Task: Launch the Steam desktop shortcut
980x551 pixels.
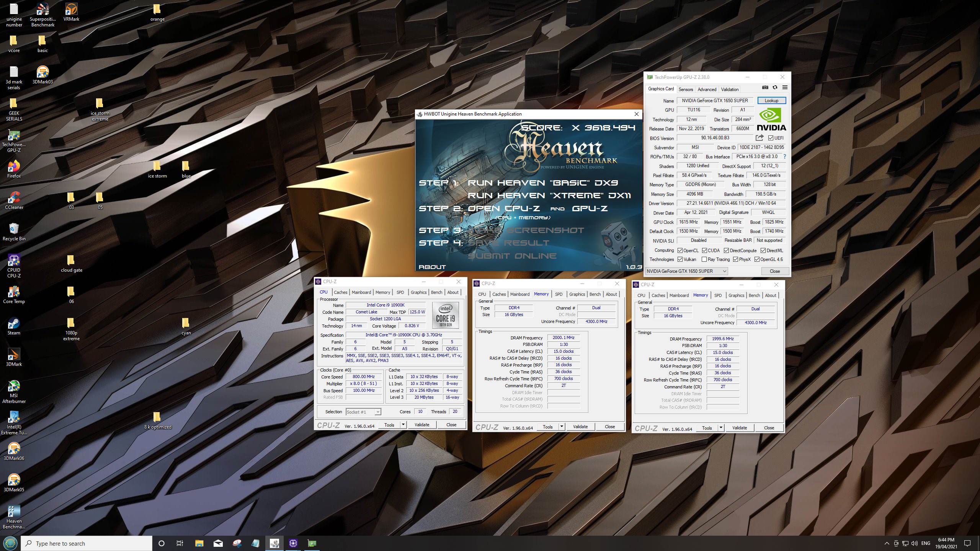Action: pos(14,326)
